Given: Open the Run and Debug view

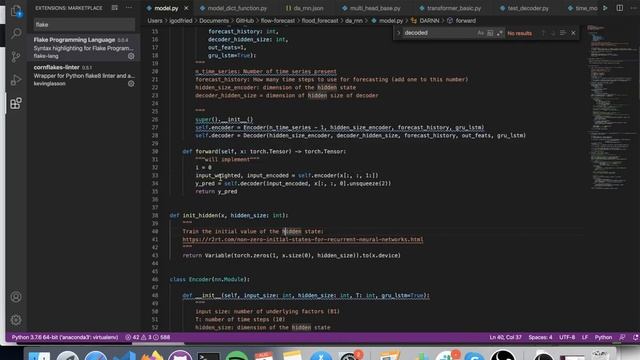Looking at the screenshot, I should pos(16,80).
